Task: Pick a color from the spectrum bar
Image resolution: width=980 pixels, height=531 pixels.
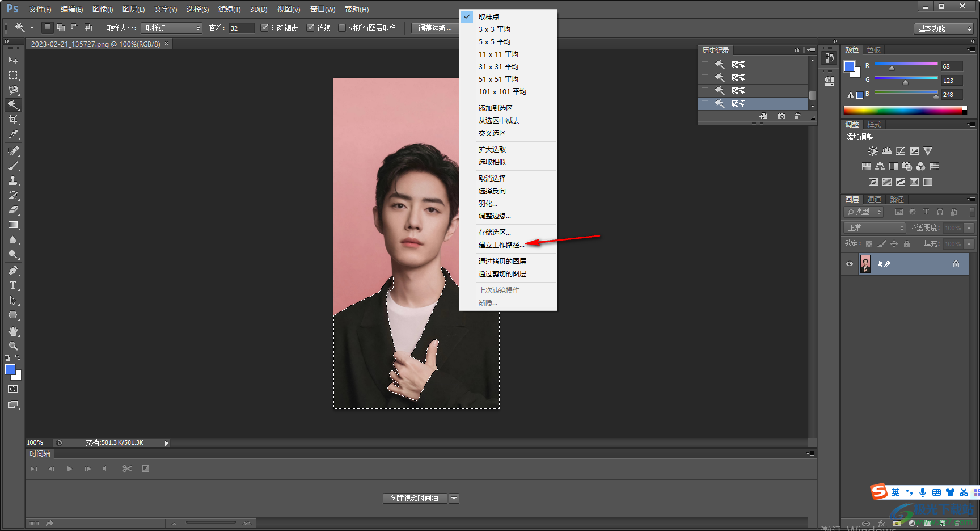Action: pos(905,111)
